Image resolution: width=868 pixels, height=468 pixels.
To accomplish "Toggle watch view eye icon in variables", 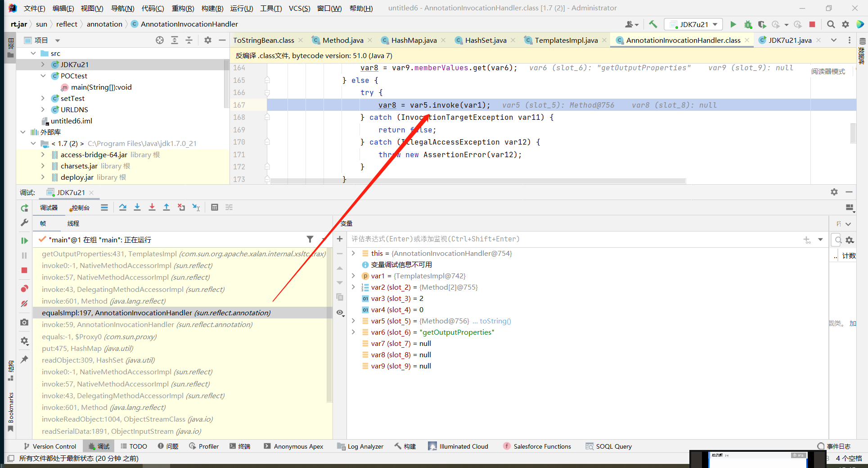I will point(340,313).
